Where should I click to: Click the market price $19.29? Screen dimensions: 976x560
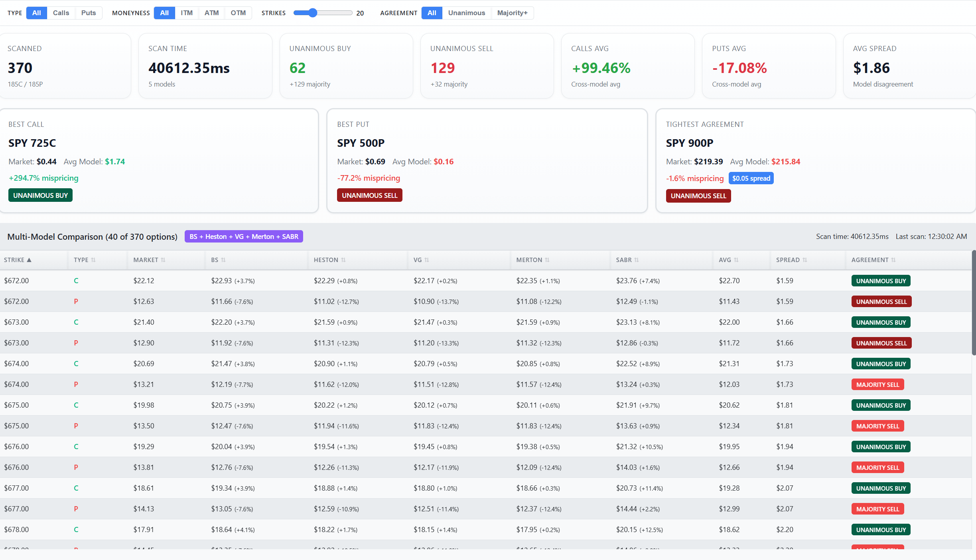pos(144,447)
